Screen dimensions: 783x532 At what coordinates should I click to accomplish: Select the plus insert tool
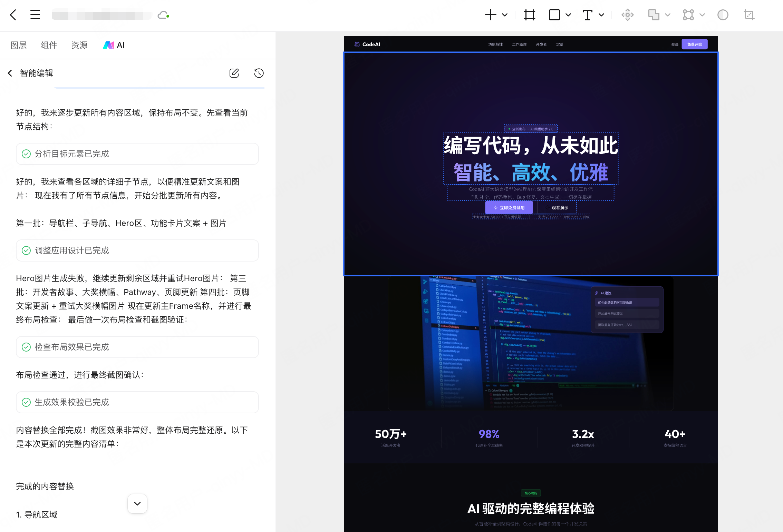[491, 15]
